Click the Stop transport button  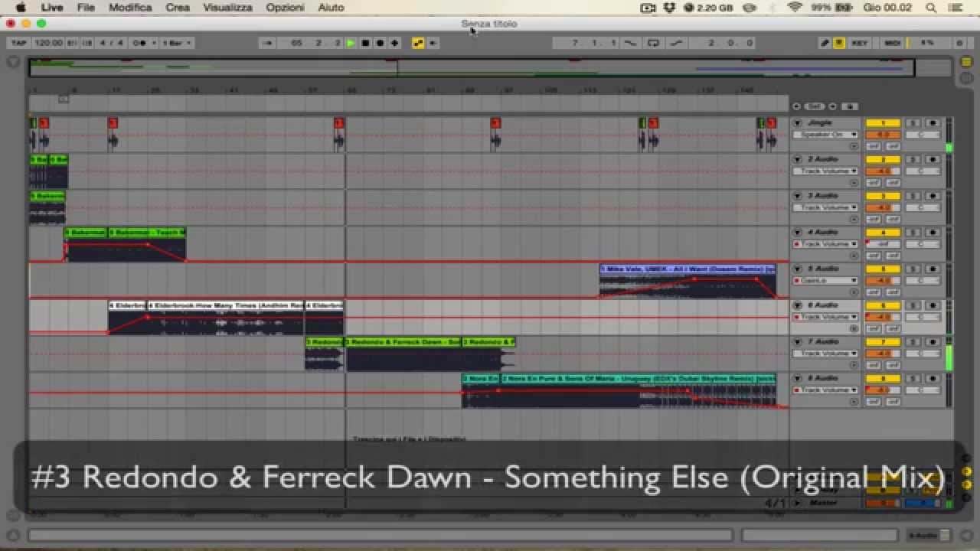click(366, 43)
